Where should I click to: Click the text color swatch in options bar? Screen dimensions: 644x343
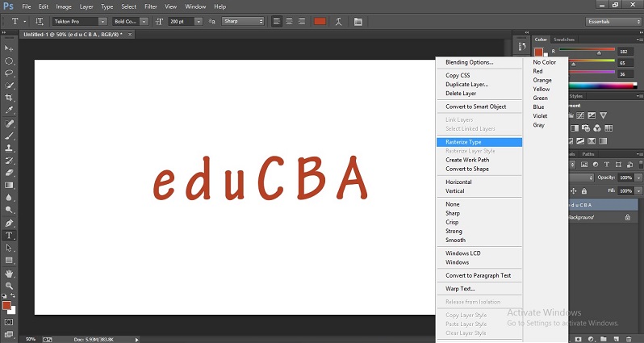coord(320,21)
